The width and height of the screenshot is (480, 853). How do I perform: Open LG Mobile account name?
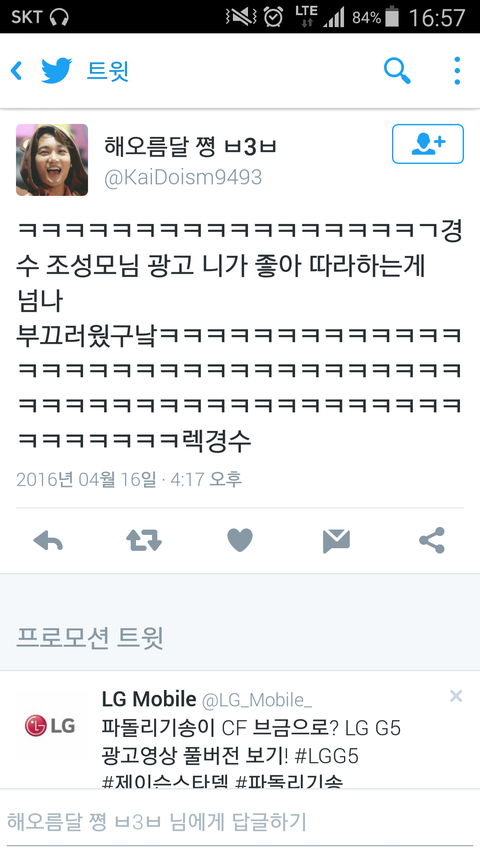pos(149,699)
